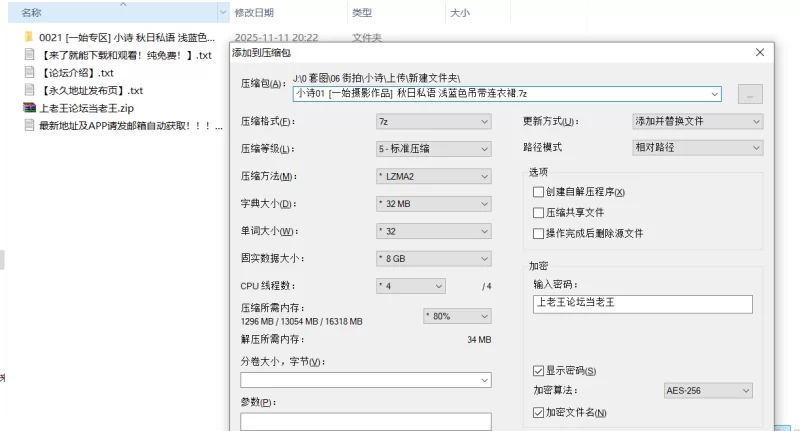The width and height of the screenshot is (800, 431).
Task: Click the 最新地址及APP请发邮箱 file icon
Action: (29, 125)
